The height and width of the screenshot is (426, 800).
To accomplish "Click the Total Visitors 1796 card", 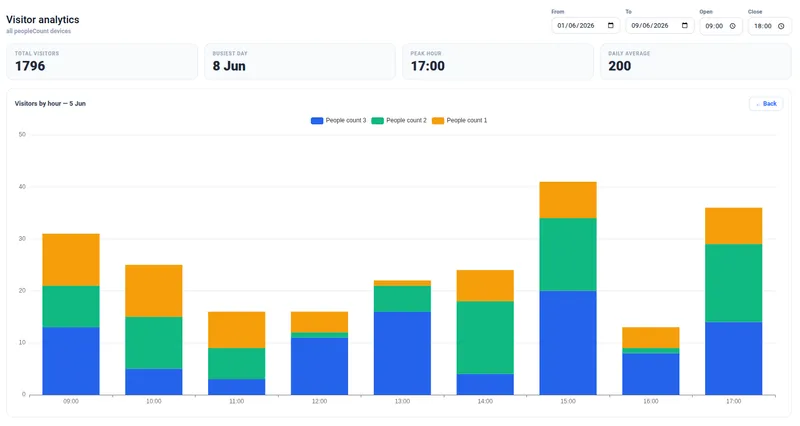I will 102,61.
